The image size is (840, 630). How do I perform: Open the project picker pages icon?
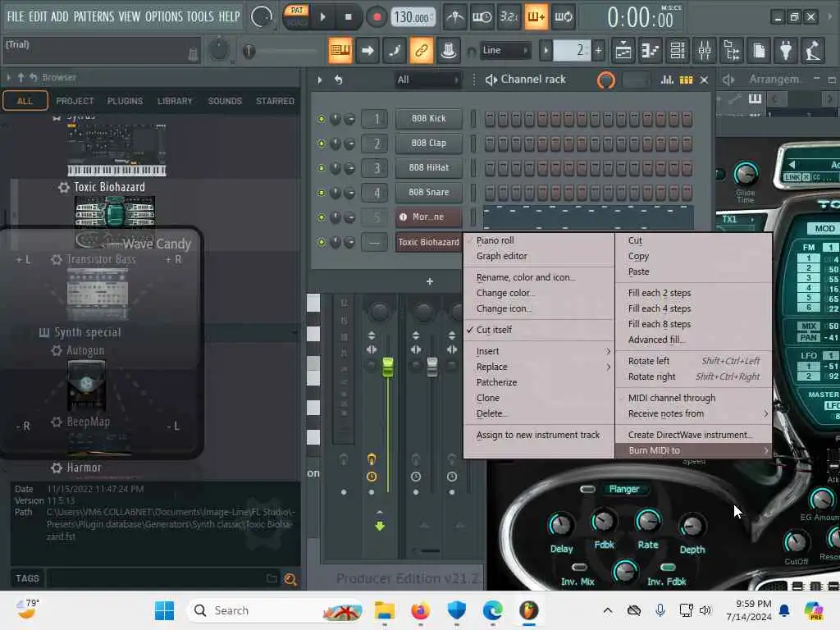pos(759,51)
